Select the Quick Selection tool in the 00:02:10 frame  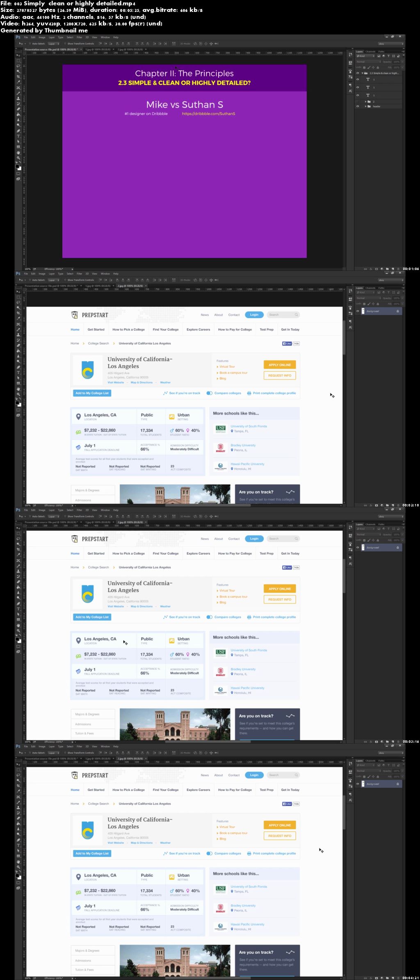pos(18,307)
